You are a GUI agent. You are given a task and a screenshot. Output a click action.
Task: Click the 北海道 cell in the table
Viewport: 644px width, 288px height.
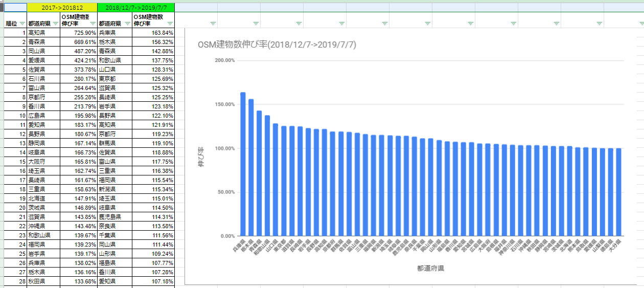(43, 198)
